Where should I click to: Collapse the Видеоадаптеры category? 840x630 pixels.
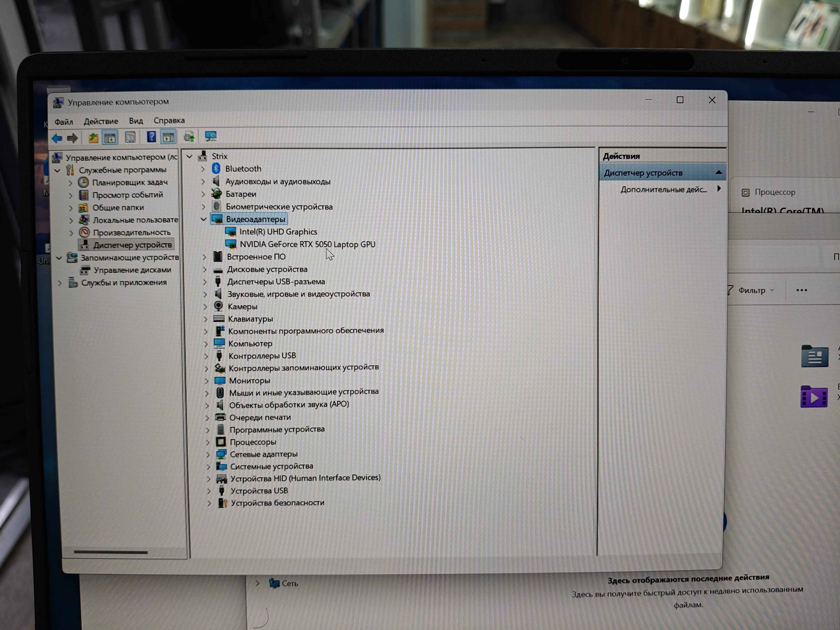point(204,219)
